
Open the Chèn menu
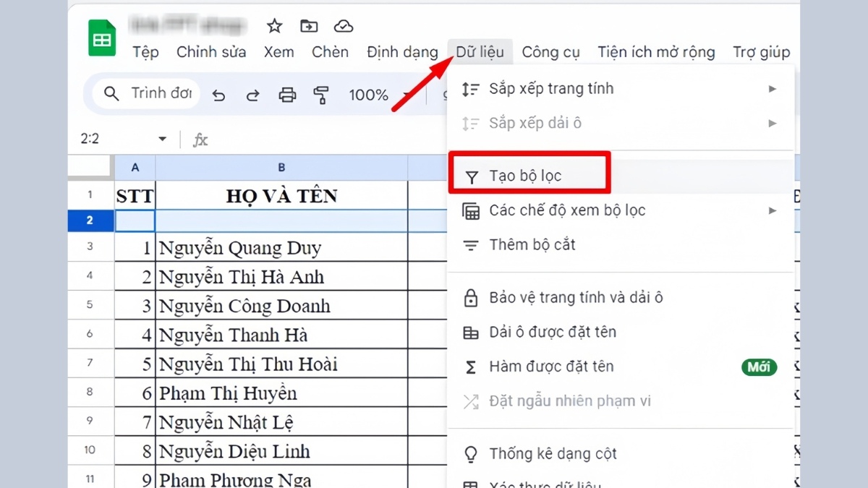click(330, 52)
